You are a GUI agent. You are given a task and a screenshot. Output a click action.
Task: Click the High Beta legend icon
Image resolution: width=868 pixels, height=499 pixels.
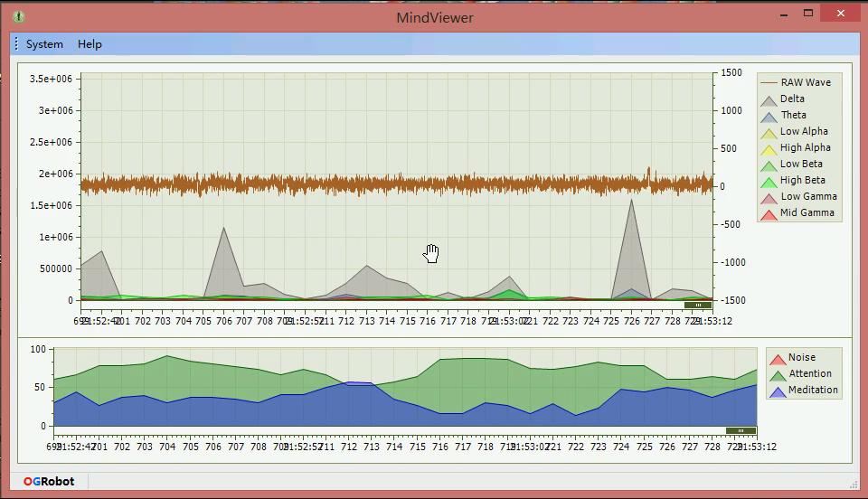pos(769,182)
